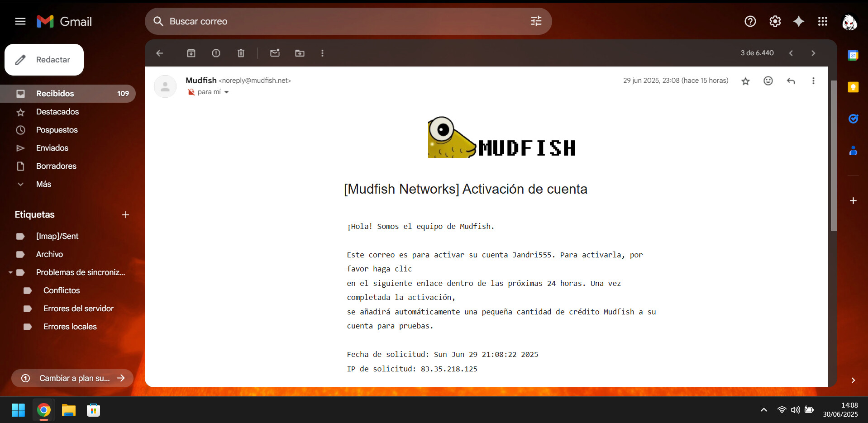Star the Mudfish email

[x=745, y=81]
